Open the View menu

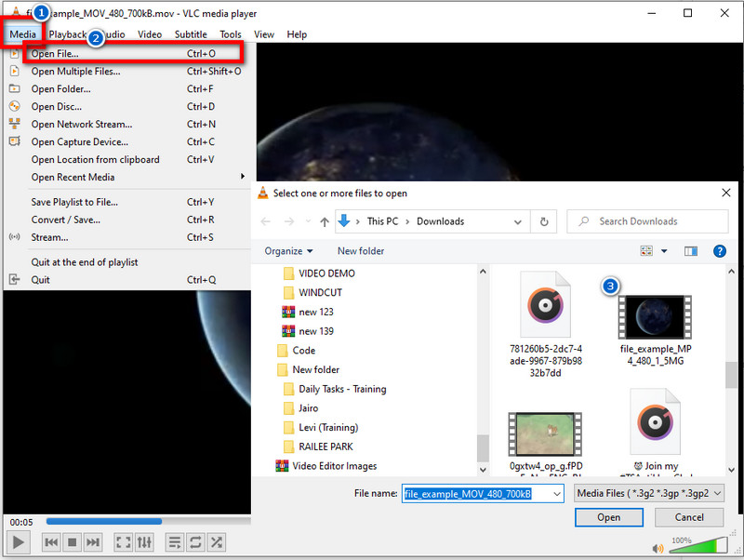264,34
